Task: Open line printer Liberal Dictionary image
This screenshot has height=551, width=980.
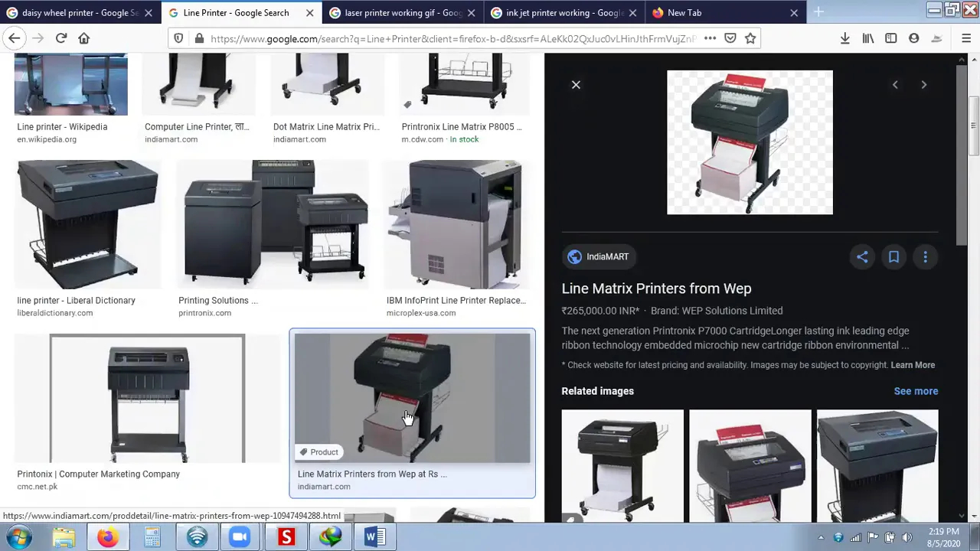Action: pyautogui.click(x=88, y=224)
